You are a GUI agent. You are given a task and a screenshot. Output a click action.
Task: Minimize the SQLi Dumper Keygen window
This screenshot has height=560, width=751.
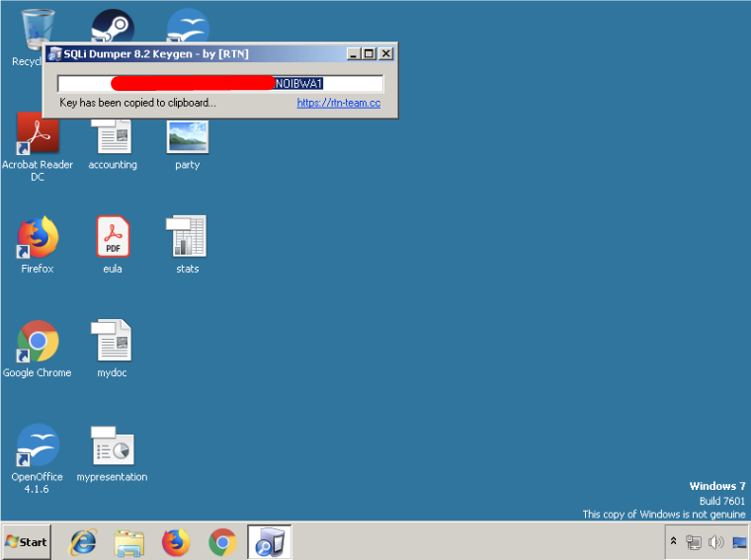click(x=354, y=53)
